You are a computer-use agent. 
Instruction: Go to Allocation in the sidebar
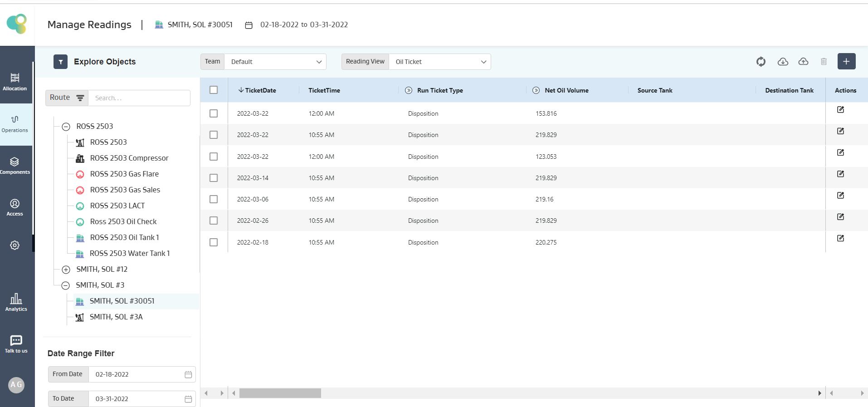pos(15,82)
